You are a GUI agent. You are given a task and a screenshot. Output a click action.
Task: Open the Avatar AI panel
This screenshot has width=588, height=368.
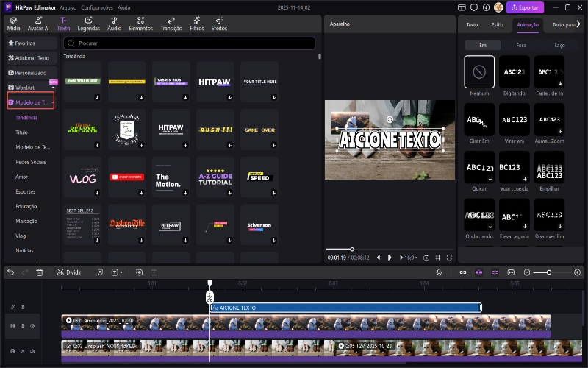pyautogui.click(x=38, y=24)
